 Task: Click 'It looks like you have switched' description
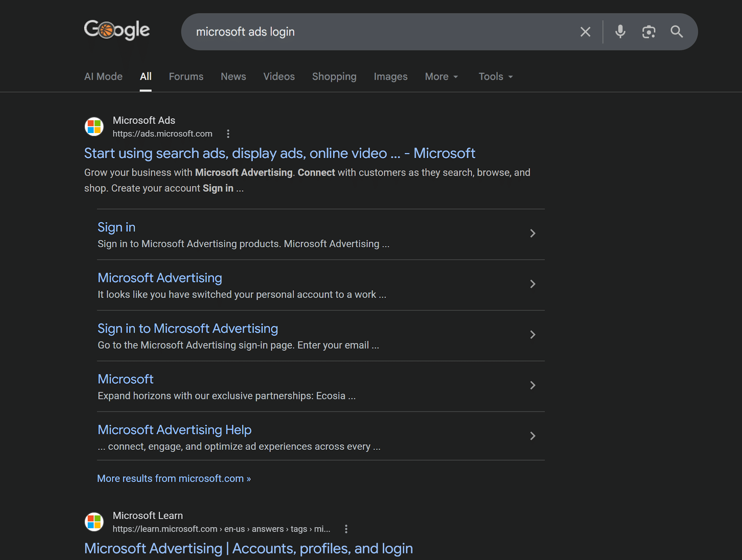242,295
